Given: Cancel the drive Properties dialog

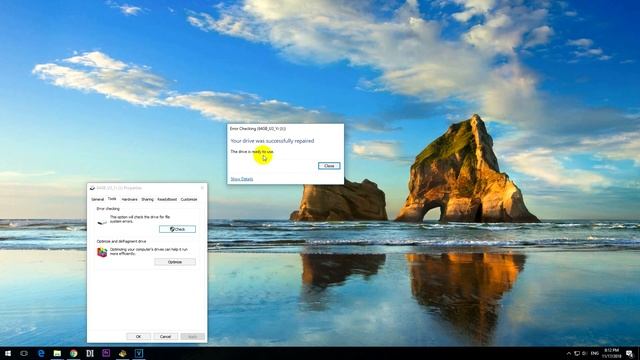Looking at the screenshot, I should (x=165, y=337).
